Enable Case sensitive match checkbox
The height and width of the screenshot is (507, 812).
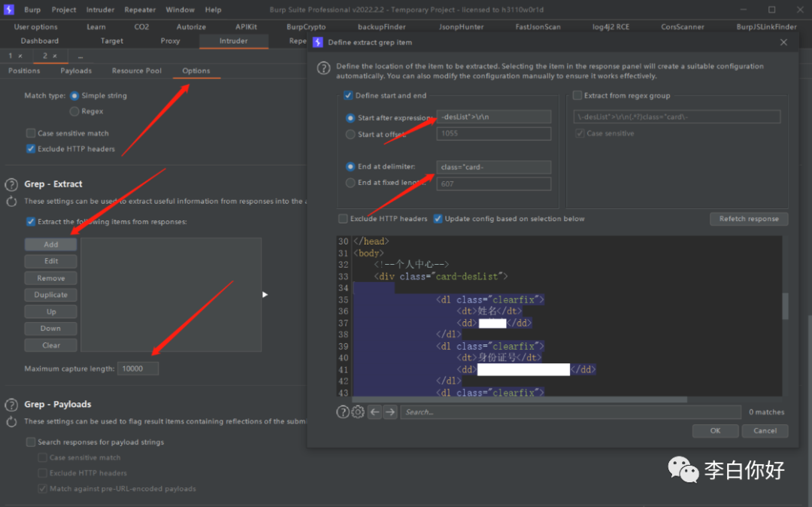coord(31,133)
